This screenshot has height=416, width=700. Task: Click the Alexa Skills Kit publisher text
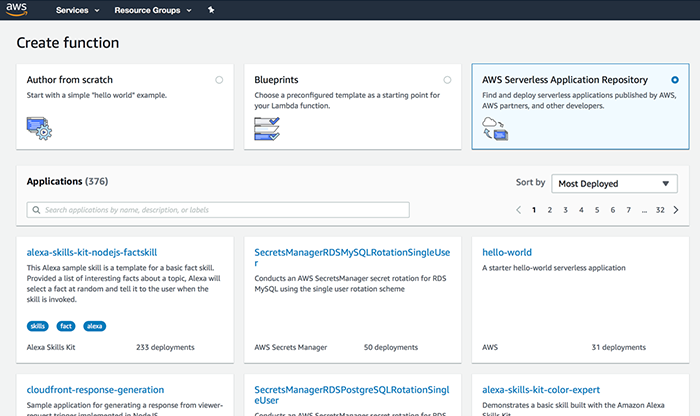point(51,347)
